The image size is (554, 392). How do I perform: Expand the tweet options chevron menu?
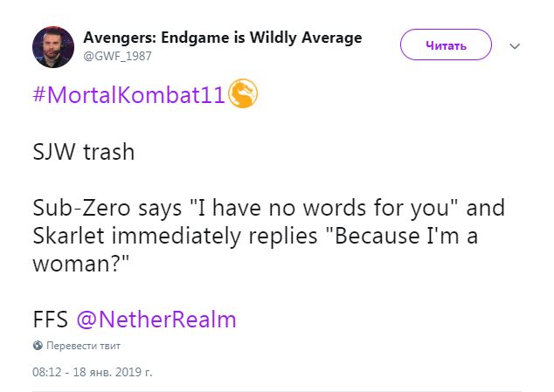pos(515,46)
